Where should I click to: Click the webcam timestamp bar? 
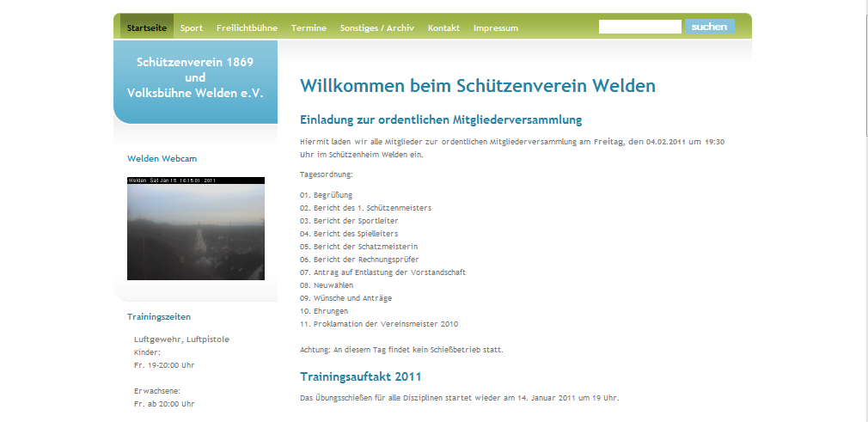pyautogui.click(x=196, y=180)
